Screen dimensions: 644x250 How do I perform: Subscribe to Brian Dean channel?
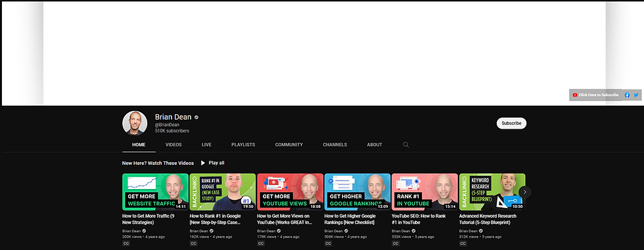click(511, 123)
